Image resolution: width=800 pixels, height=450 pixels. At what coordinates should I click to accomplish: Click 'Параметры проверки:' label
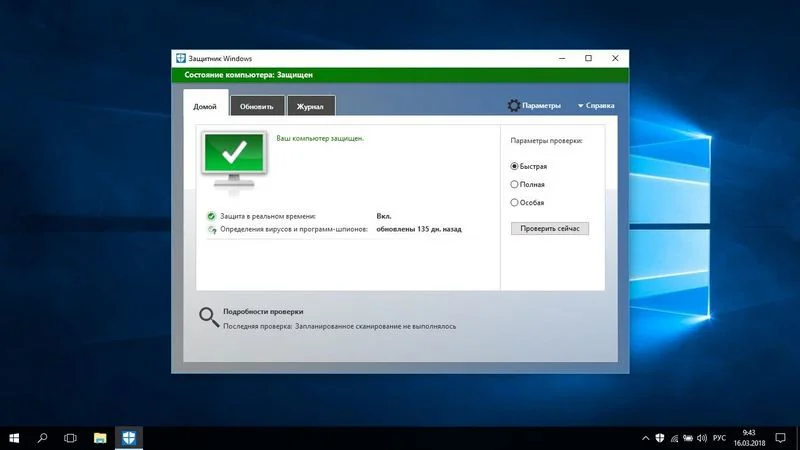[546, 141]
